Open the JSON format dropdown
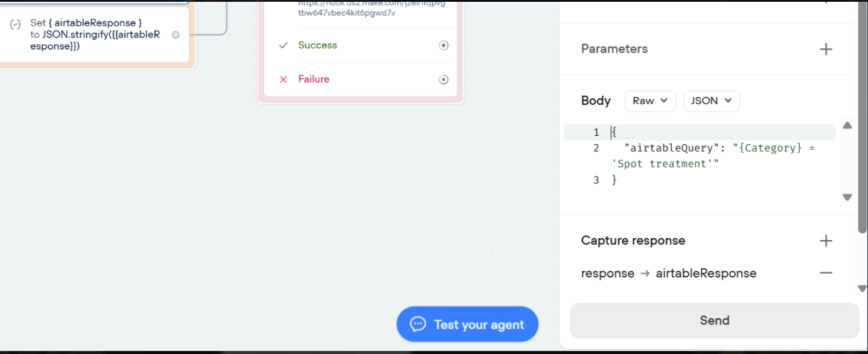The width and height of the screenshot is (868, 354). pos(711,101)
